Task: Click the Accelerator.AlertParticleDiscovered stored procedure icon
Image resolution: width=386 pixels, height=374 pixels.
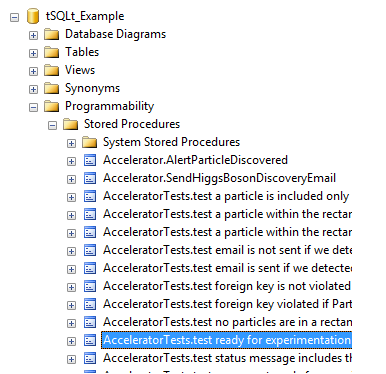Action: click(x=90, y=160)
